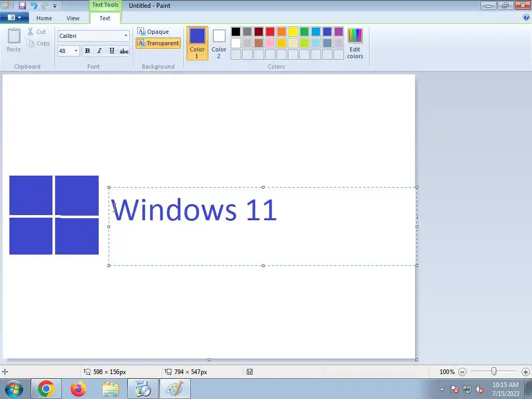Select Opaque background option

pos(153,32)
